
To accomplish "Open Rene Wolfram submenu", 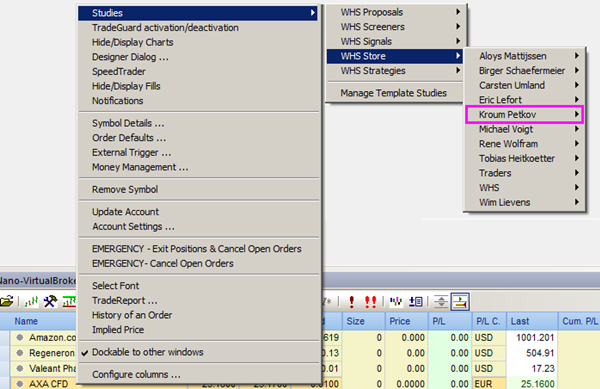I will pyautogui.click(x=524, y=144).
